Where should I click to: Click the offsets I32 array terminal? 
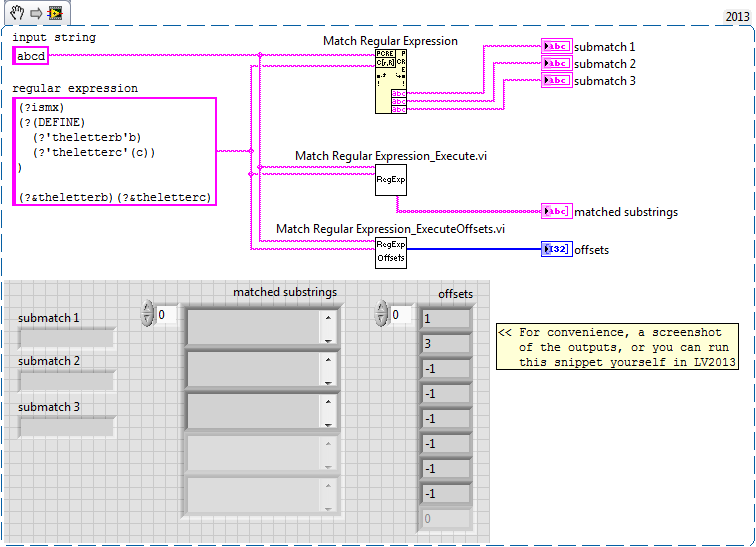coord(556,249)
